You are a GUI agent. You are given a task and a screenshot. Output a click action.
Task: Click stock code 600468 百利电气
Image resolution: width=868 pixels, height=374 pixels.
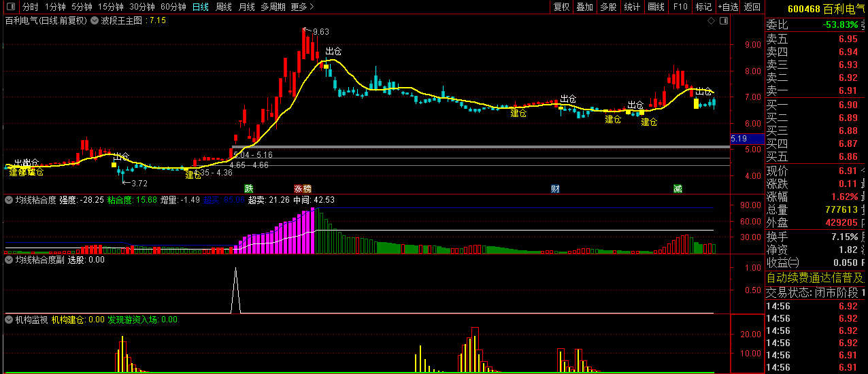click(825, 9)
